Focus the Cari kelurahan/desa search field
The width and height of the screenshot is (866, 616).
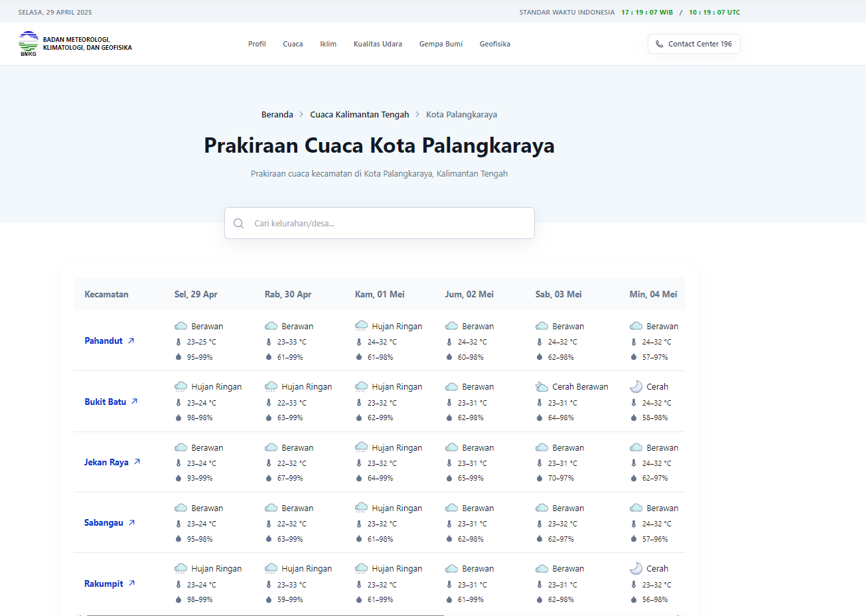pyautogui.click(x=388, y=224)
